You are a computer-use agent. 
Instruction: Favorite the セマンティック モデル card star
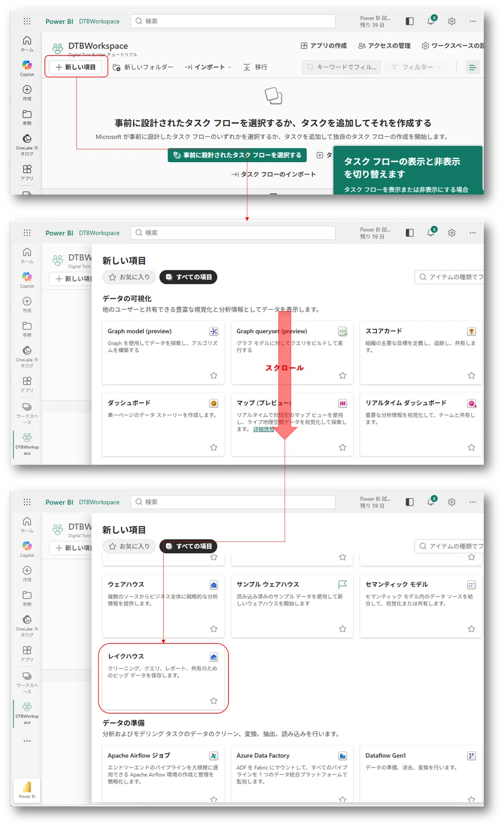coord(472,629)
